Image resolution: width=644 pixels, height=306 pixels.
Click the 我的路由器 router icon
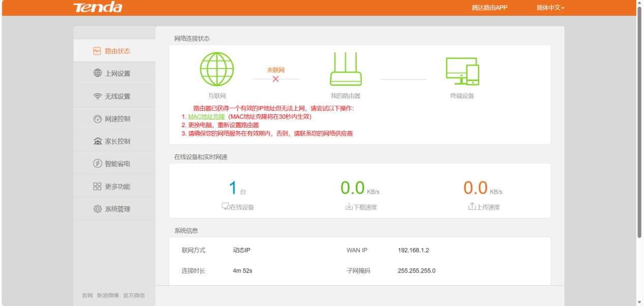coord(346,69)
